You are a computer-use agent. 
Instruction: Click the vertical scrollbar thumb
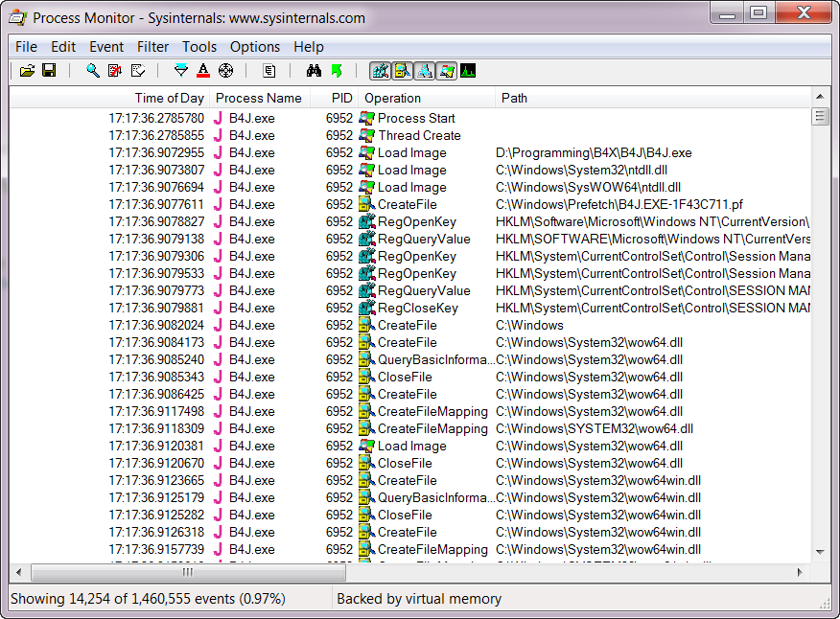point(820,116)
